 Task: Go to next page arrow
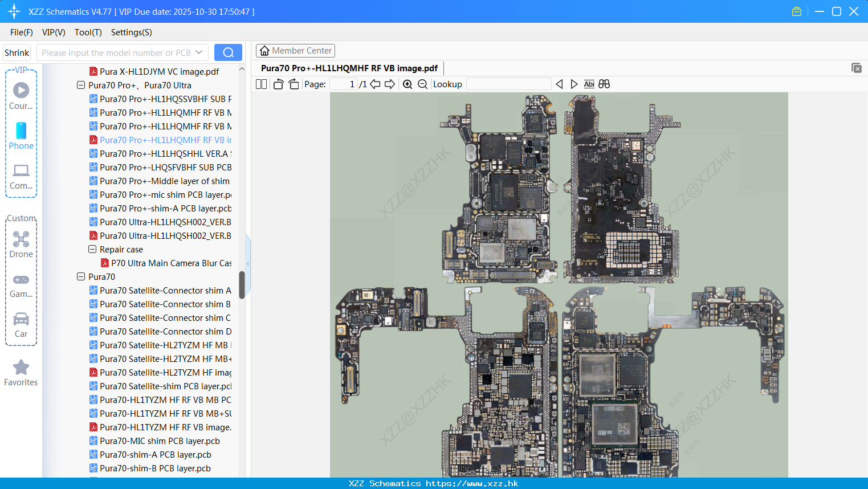[x=390, y=84]
